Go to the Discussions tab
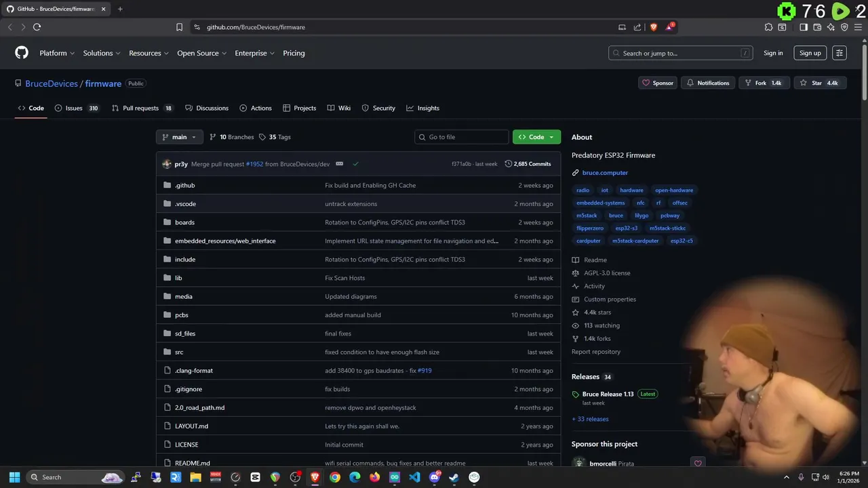Screen dimensions: 868x488 click(x=207, y=108)
